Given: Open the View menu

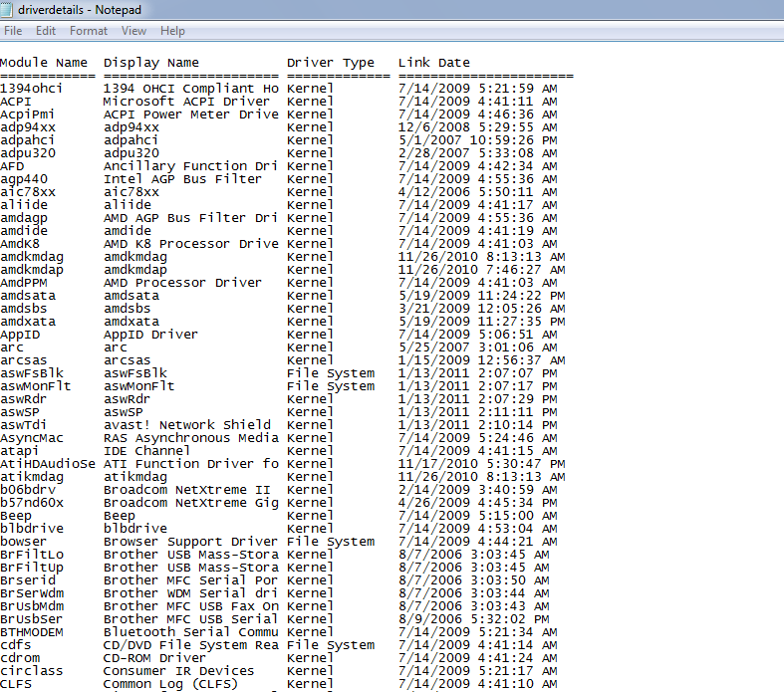Looking at the screenshot, I should 133,31.
